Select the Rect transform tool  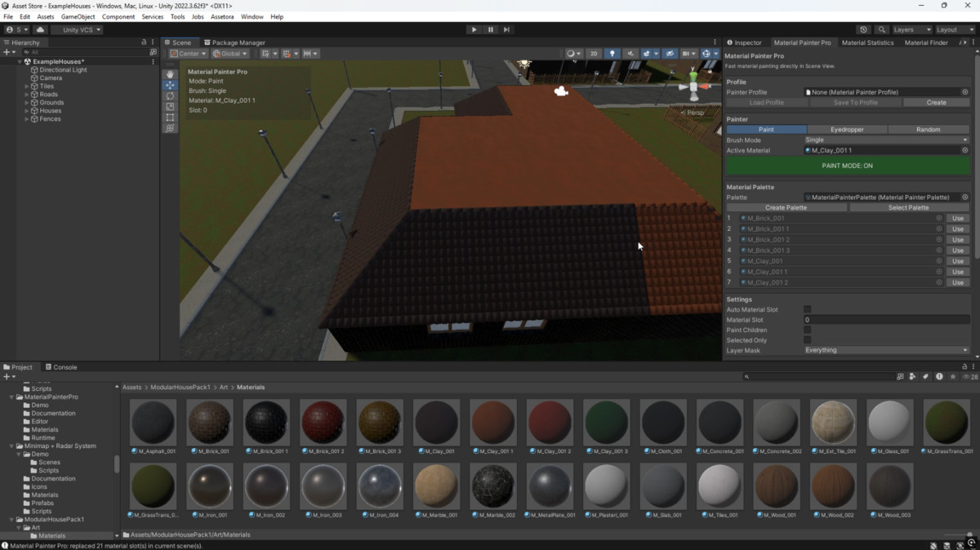click(x=170, y=118)
